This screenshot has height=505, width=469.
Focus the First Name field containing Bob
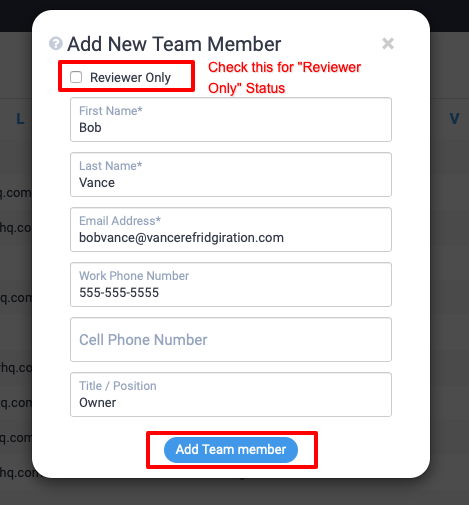pos(231,120)
